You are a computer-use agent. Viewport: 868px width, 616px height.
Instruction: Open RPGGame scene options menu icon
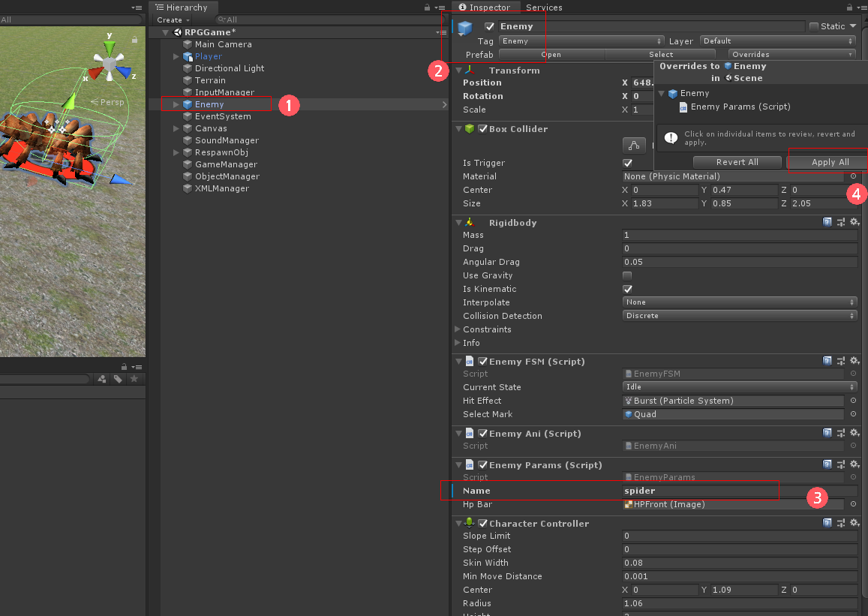point(442,33)
